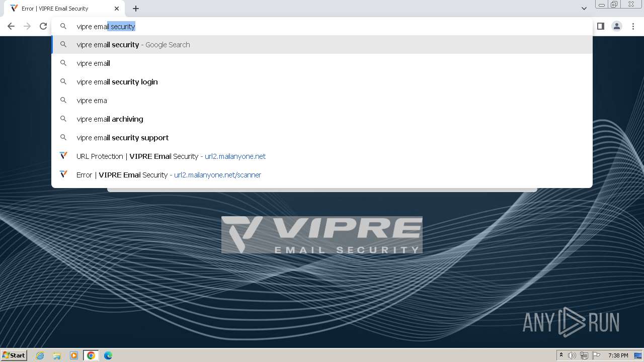Pick 'vipre email security support' suggestion
This screenshot has height=362, width=644.
322,138
